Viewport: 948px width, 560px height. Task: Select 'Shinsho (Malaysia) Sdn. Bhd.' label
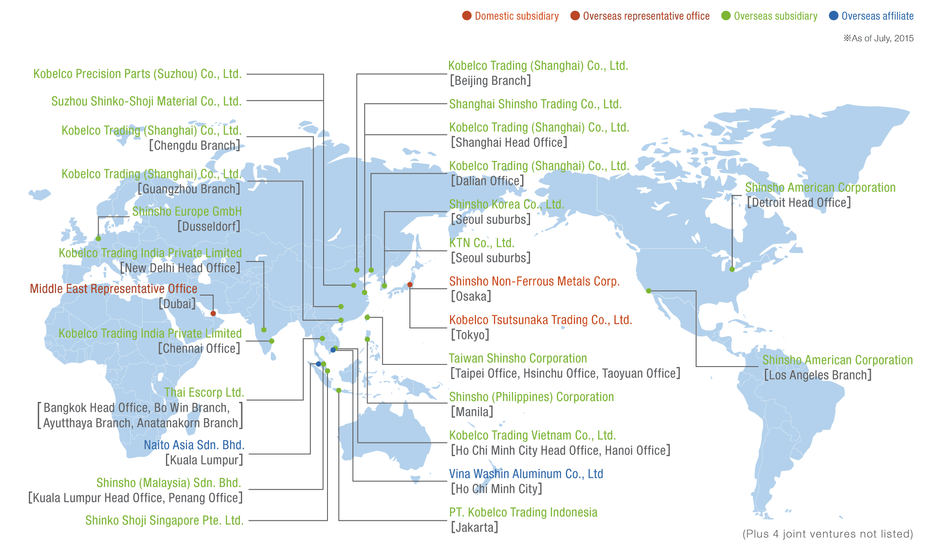click(169, 483)
